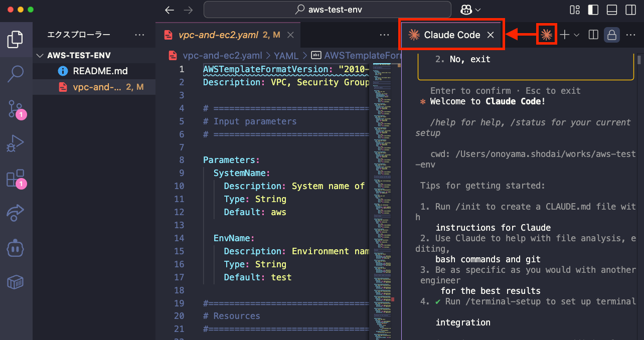The image size is (644, 340).
Task: Create a new terminal with plus icon
Action: tap(565, 35)
